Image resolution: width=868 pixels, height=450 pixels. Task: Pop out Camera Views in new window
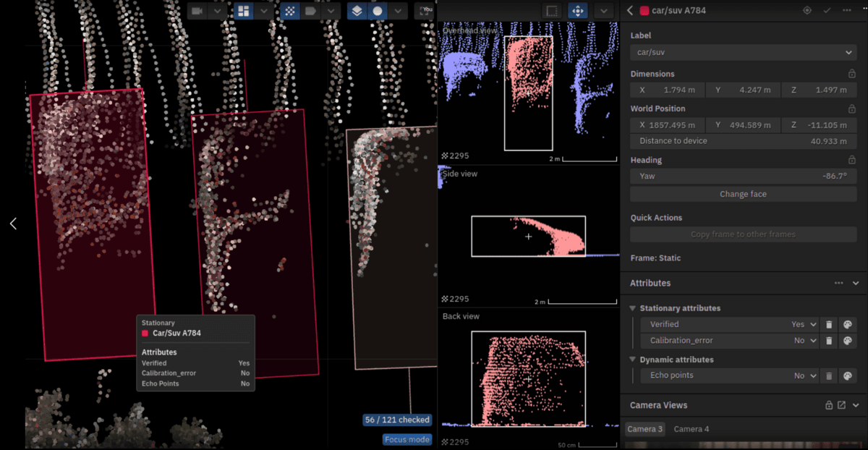click(841, 405)
